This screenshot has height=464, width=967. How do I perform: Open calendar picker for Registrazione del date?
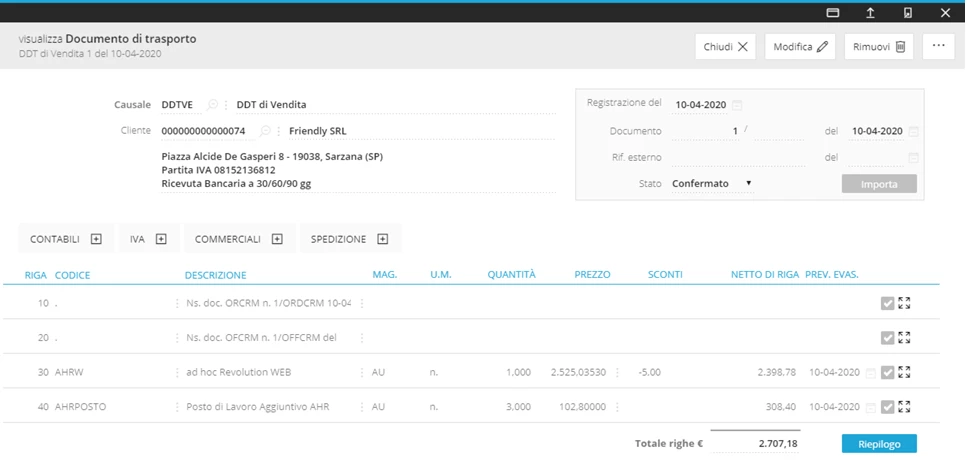click(x=737, y=105)
